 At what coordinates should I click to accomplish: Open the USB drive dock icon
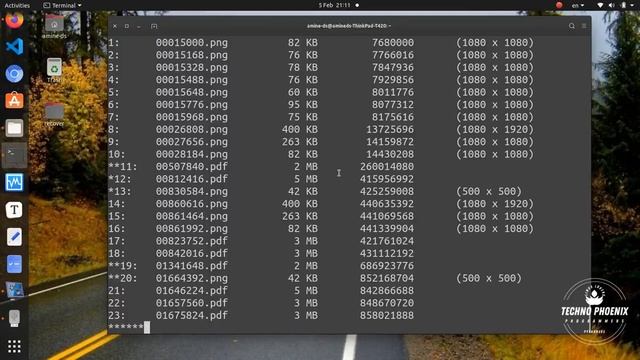click(14, 318)
